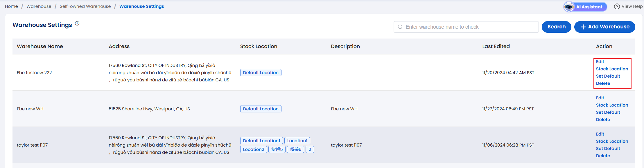Click description text Ebe new WH
Viewport: 644px width, 168px height.
(x=344, y=109)
